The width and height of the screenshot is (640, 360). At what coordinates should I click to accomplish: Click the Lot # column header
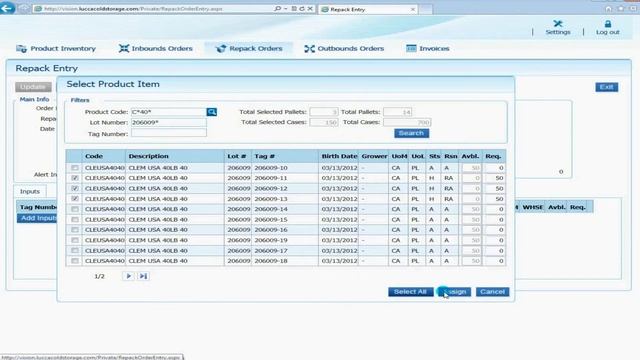coord(237,156)
